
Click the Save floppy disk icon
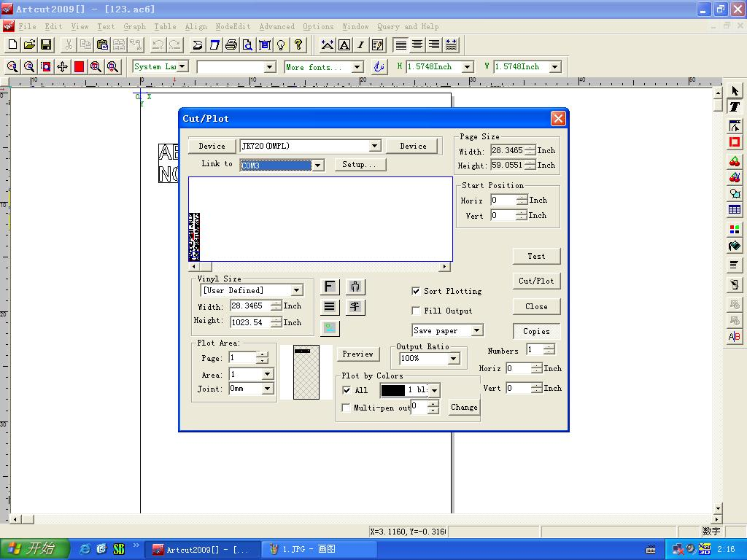[x=46, y=45]
